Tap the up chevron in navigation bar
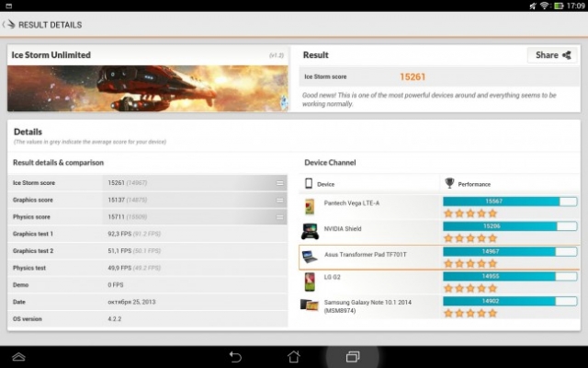 click(x=18, y=357)
